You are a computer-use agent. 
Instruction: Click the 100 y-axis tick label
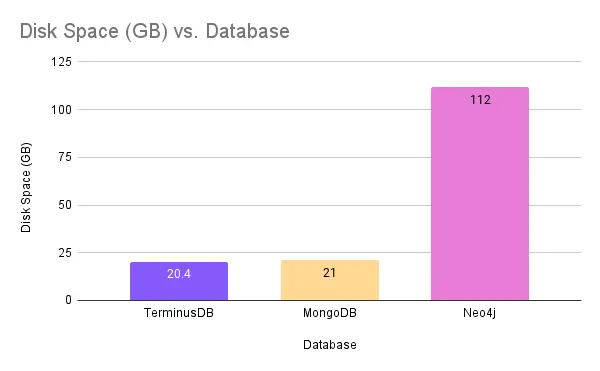[62, 110]
